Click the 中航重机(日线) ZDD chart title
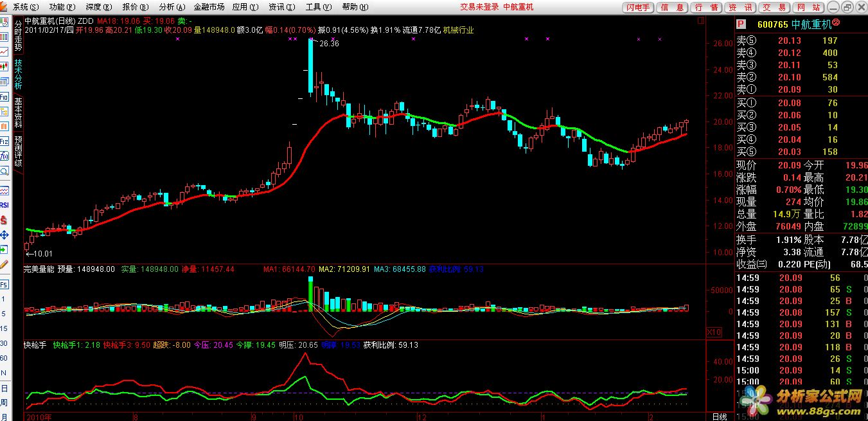This screenshot has width=868, height=421. click(x=60, y=21)
